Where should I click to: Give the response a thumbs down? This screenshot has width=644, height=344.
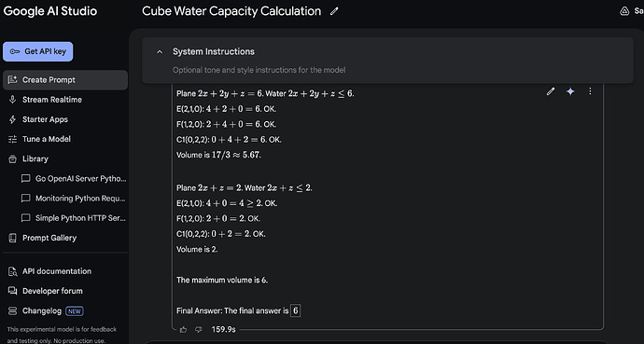pos(199,329)
